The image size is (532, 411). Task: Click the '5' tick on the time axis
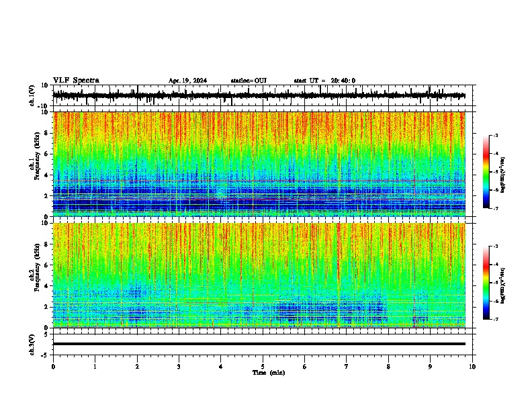[263, 367]
